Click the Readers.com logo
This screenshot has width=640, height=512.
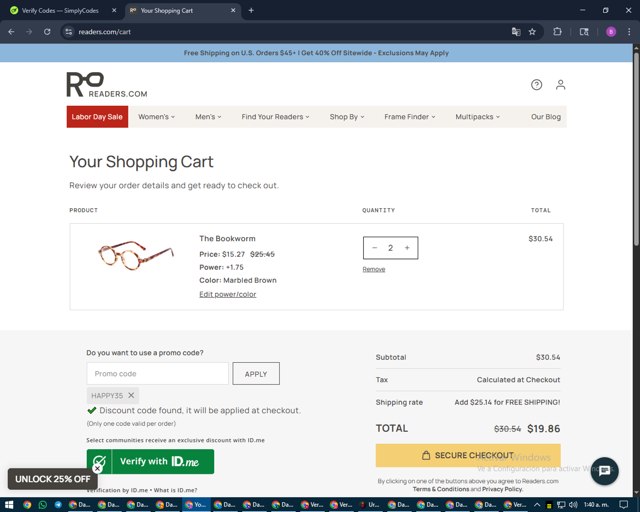pos(107,85)
